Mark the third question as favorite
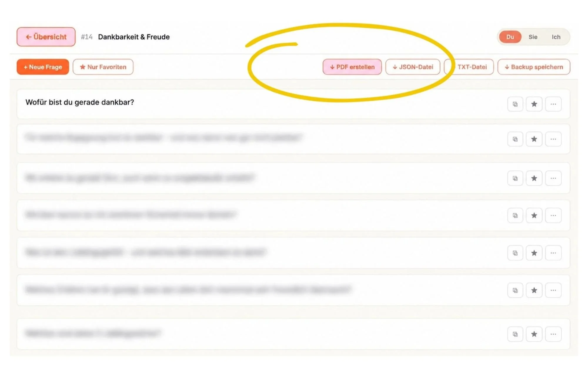 [534, 178]
